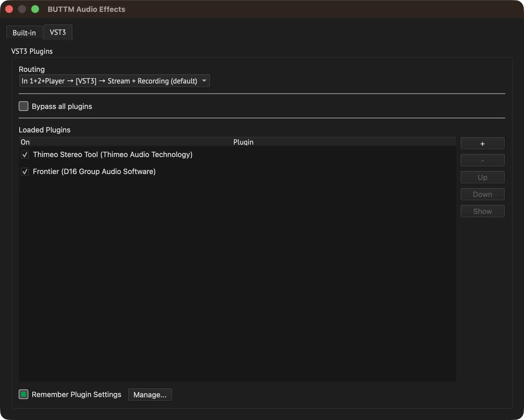Toggle Remember Plugin Settings checkbox
The image size is (524, 420).
[24, 394]
